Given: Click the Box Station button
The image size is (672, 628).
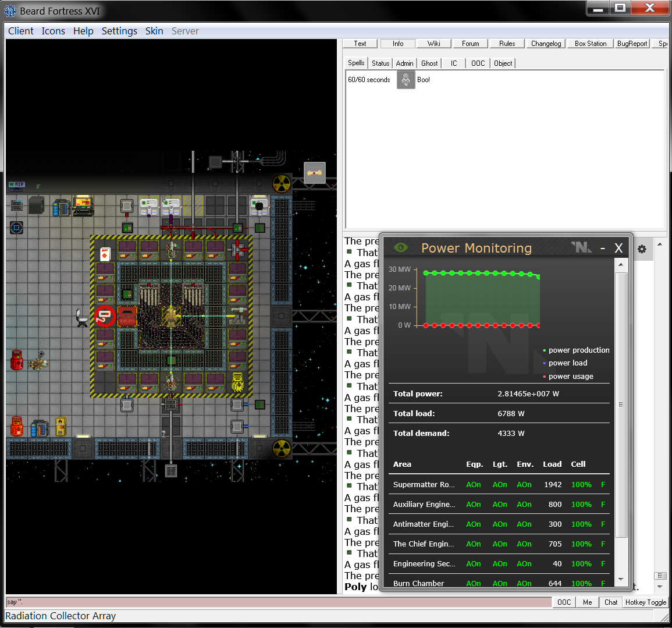Looking at the screenshot, I should click(x=591, y=44).
